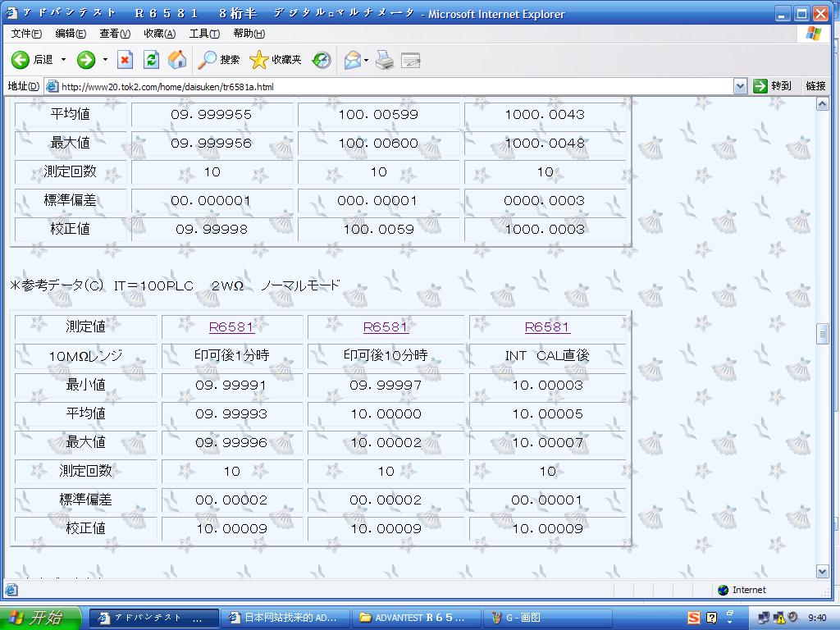Go back with the green Back arrow
Screen dimensions: 840x630
(32, 60)
